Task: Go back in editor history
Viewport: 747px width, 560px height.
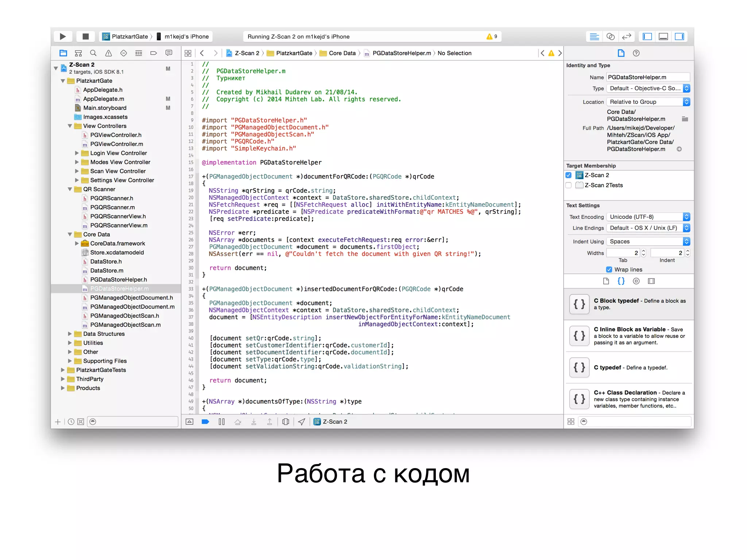Action: coord(202,53)
